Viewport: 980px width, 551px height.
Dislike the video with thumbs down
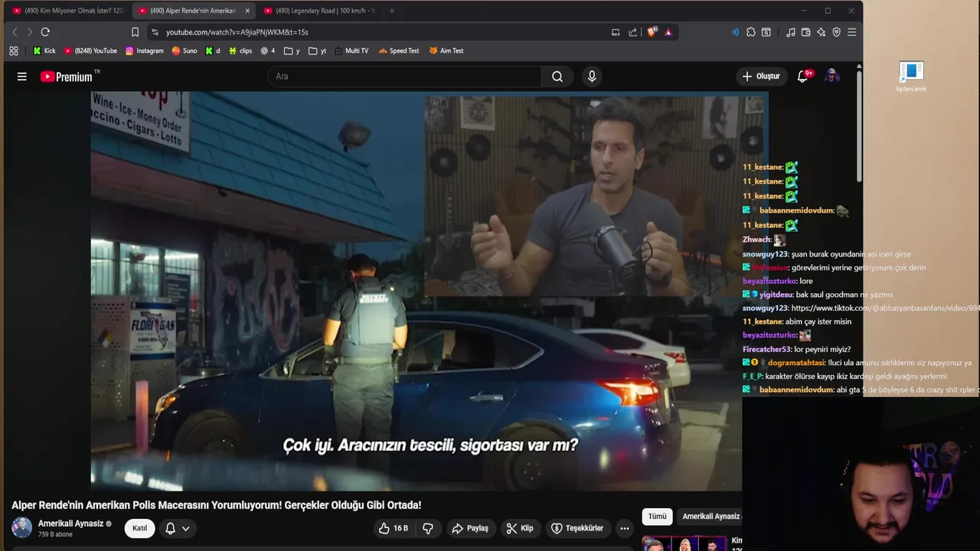pyautogui.click(x=428, y=528)
